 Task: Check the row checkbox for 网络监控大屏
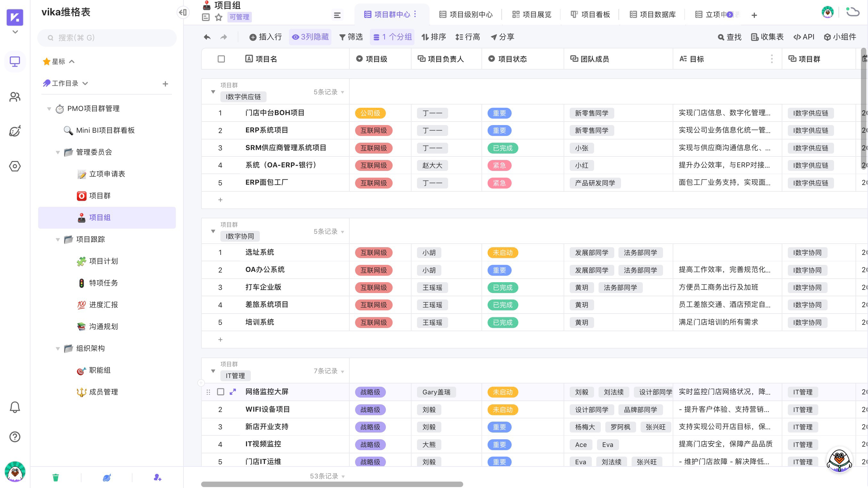pyautogui.click(x=221, y=392)
